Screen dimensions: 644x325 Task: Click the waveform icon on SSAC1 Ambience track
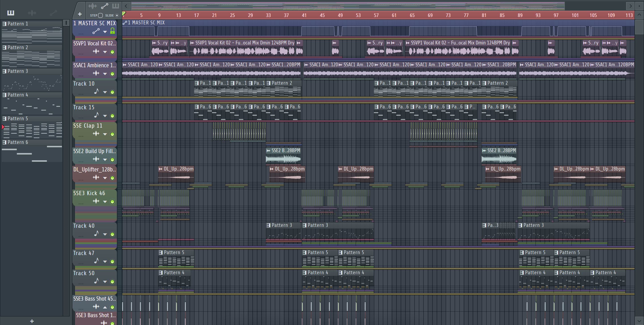[x=96, y=73]
